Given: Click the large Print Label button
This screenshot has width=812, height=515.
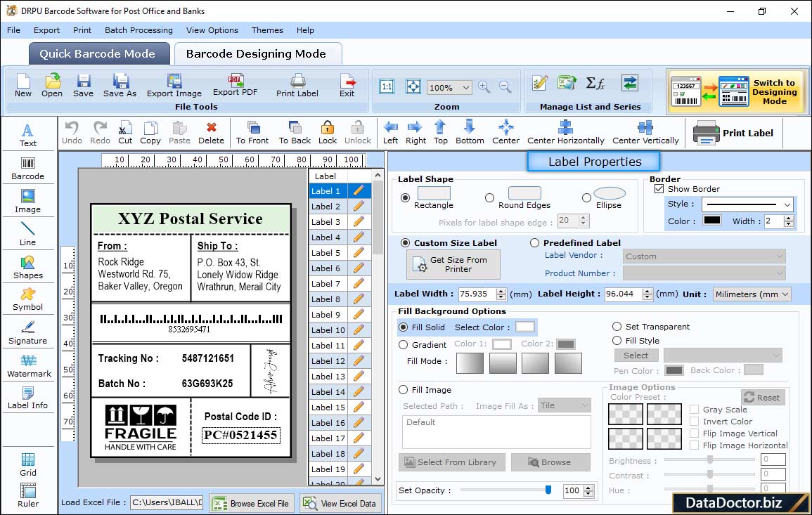Looking at the screenshot, I should coord(733,133).
